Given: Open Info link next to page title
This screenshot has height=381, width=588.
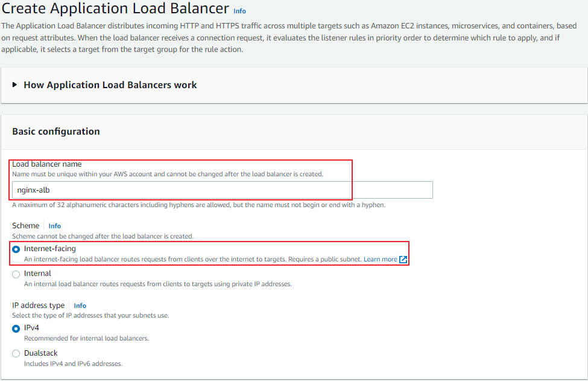Looking at the screenshot, I should (239, 11).
